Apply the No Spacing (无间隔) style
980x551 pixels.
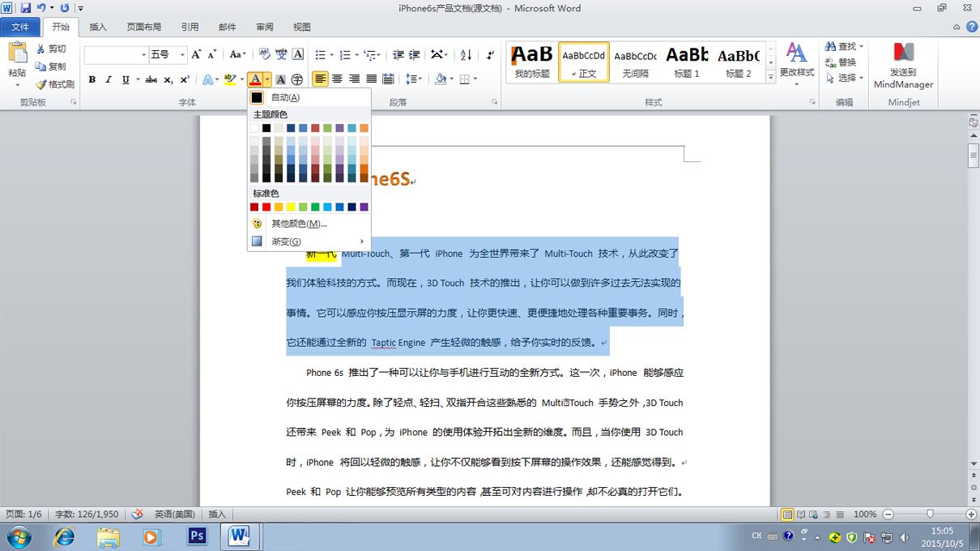click(635, 61)
